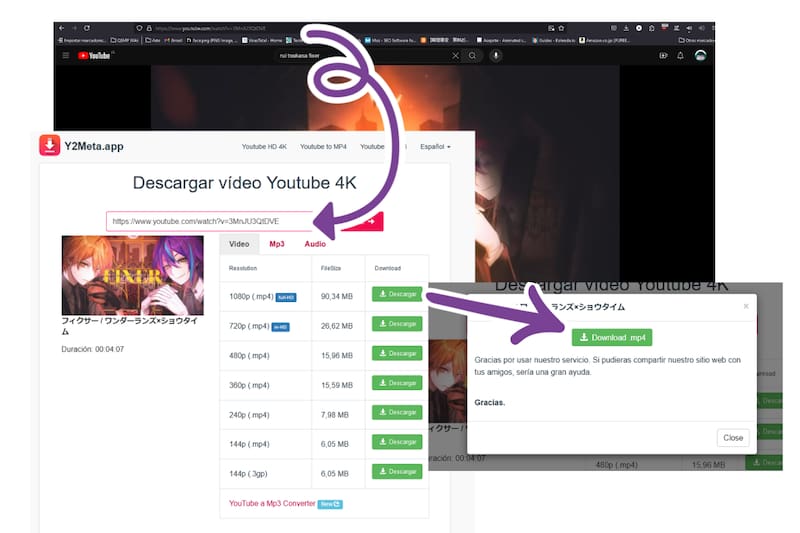Click Descargar for 144p (.3gp)
Screen dimensions: 800x533
point(397,471)
